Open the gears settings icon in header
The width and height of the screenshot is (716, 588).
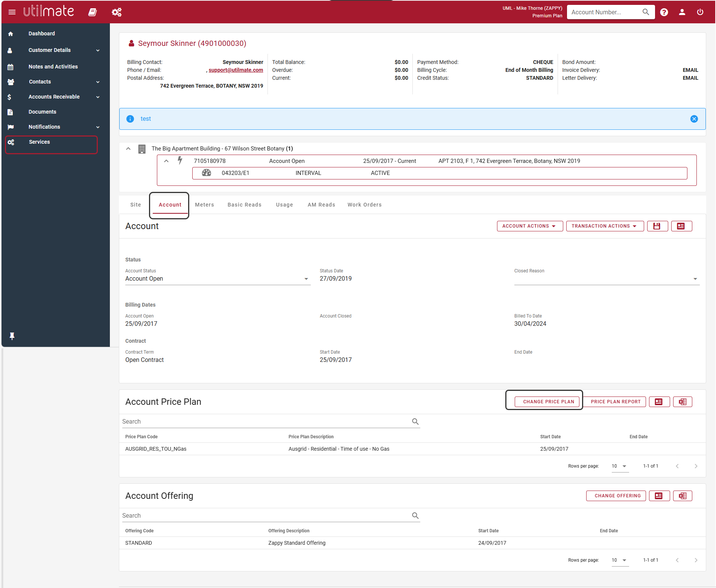click(x=117, y=12)
